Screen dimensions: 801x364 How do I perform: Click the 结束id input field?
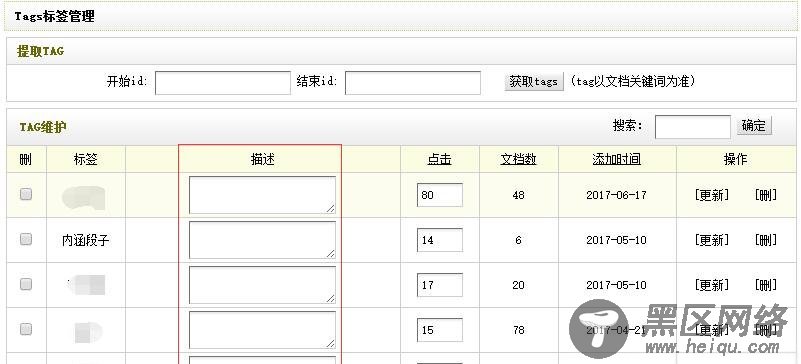413,83
